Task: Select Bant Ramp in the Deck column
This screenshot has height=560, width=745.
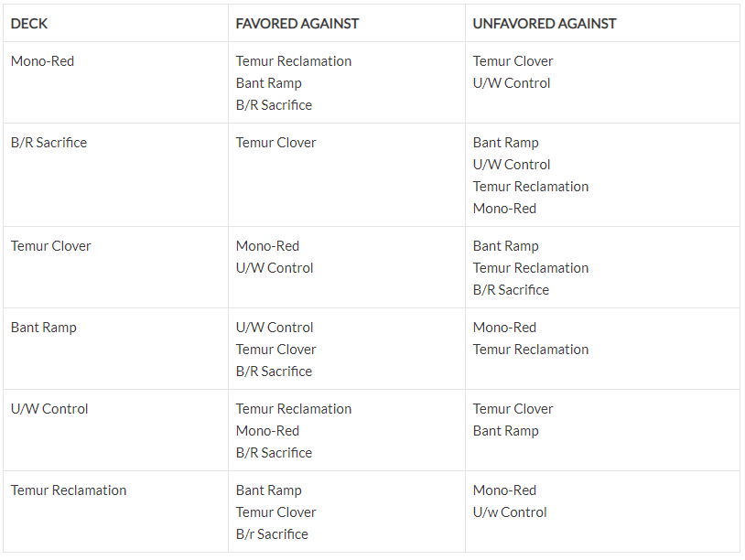Action: [x=44, y=328]
